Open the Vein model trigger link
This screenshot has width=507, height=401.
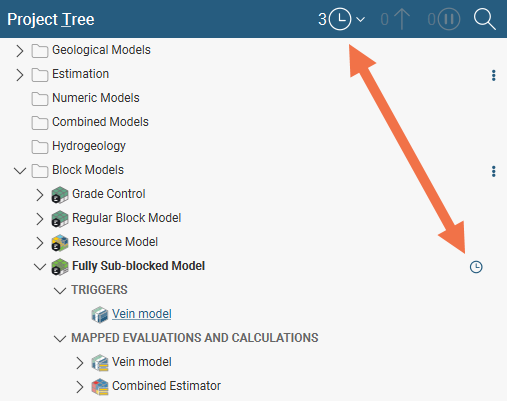[x=142, y=314]
